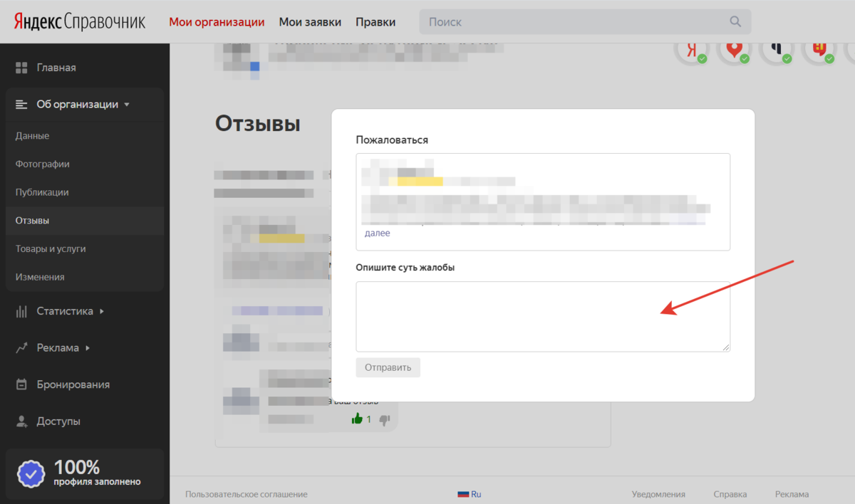Click the Реклама trend line icon

click(x=21, y=348)
